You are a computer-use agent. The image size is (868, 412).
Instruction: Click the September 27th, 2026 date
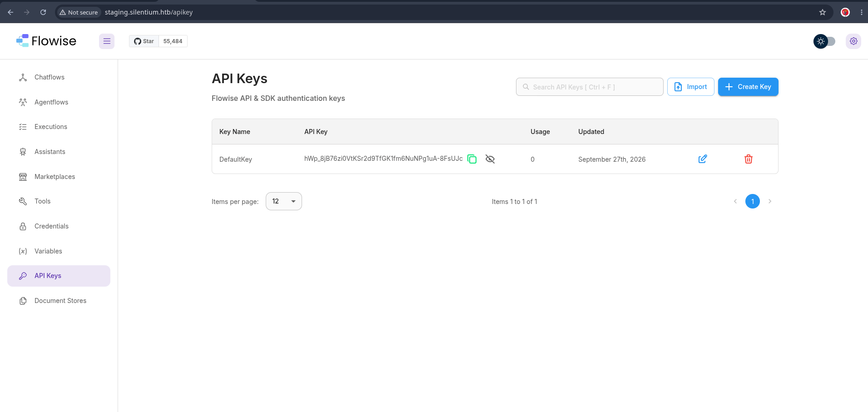click(x=612, y=159)
